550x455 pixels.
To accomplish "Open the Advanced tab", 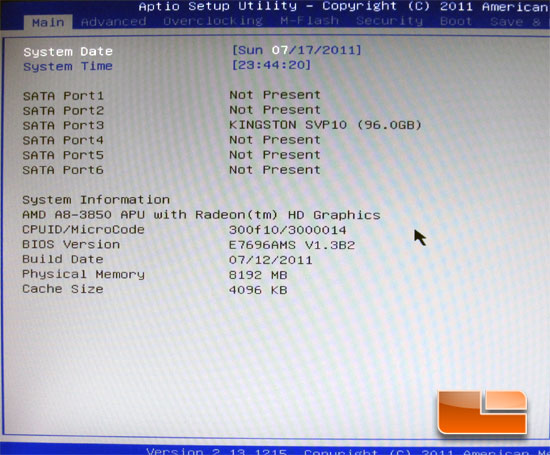I will point(114,22).
